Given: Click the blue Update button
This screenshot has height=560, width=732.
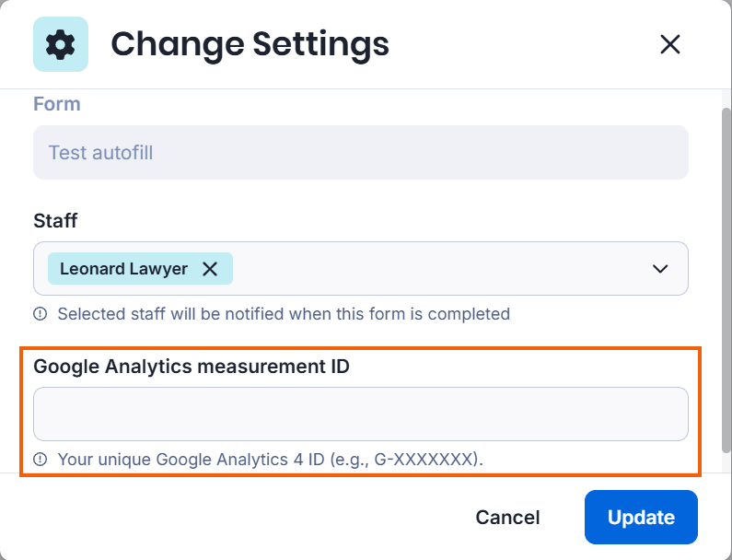Looking at the screenshot, I should point(641,518).
